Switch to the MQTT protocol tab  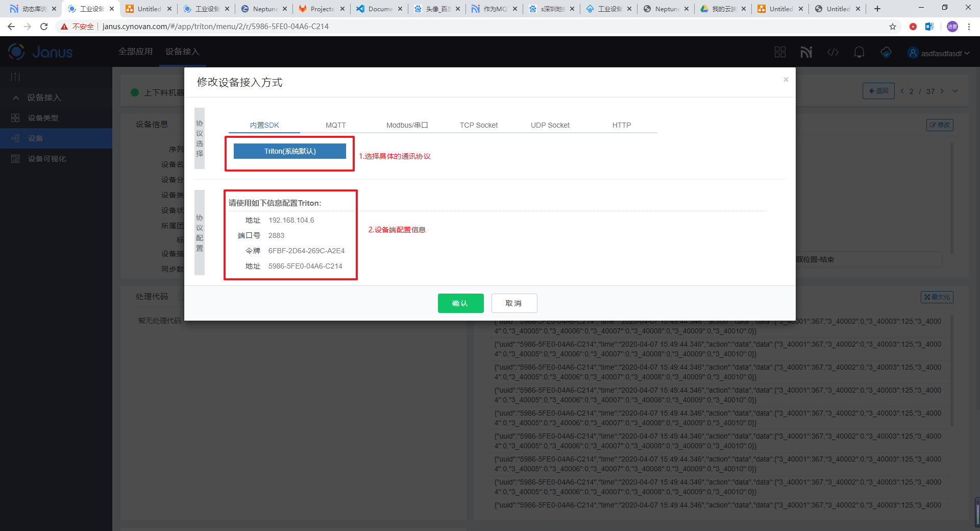click(x=336, y=125)
